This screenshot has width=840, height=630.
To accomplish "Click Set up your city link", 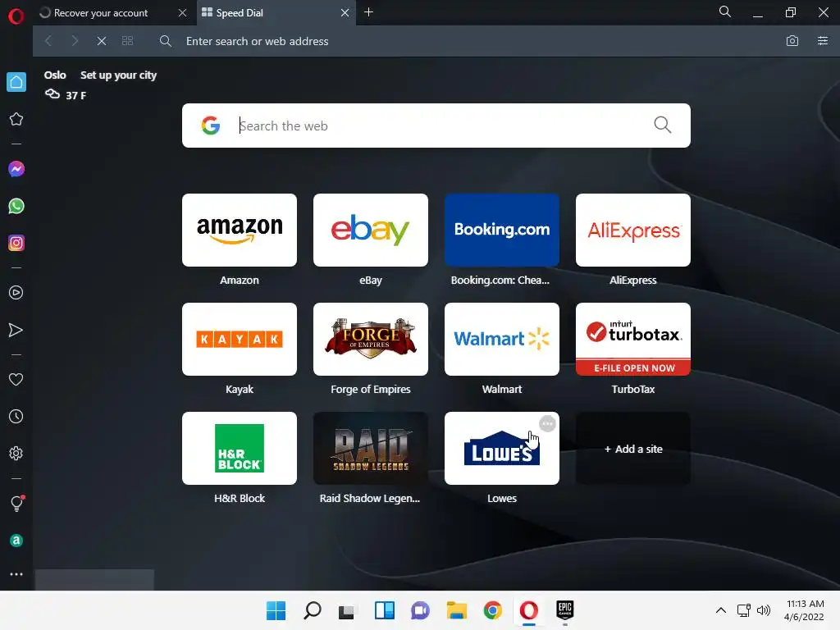I will [118, 75].
